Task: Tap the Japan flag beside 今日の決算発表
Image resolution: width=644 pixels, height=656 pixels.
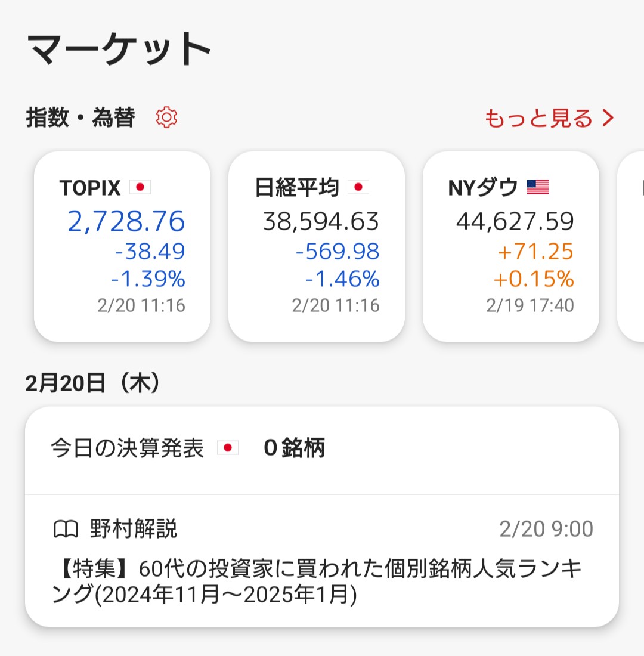Action: pos(227,448)
